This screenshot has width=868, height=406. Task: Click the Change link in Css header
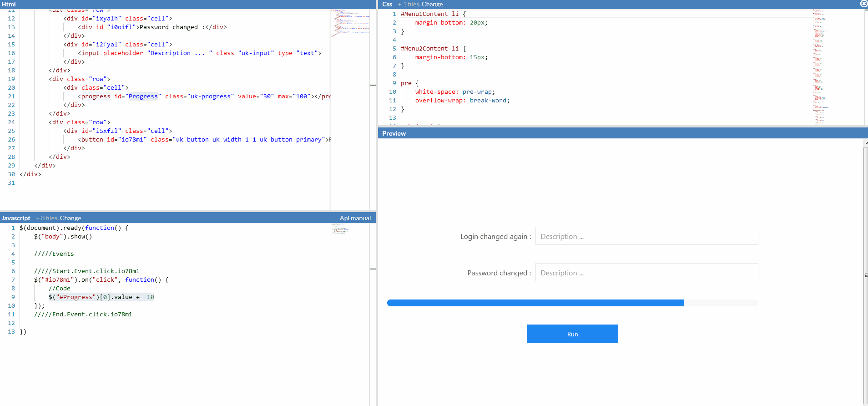click(x=432, y=4)
